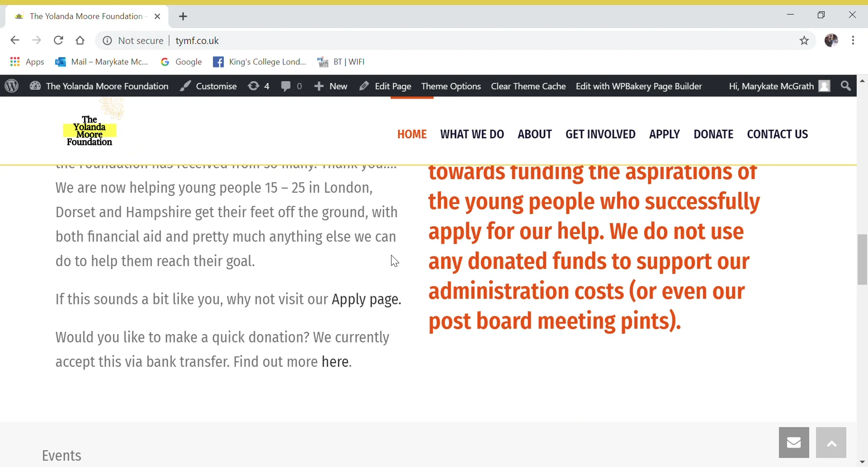
Task: Open the CONTACT US navigation item
Action: pos(777,134)
